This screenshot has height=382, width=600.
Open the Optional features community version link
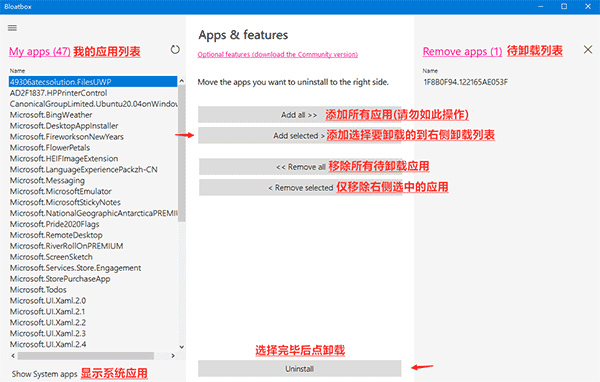click(x=277, y=54)
